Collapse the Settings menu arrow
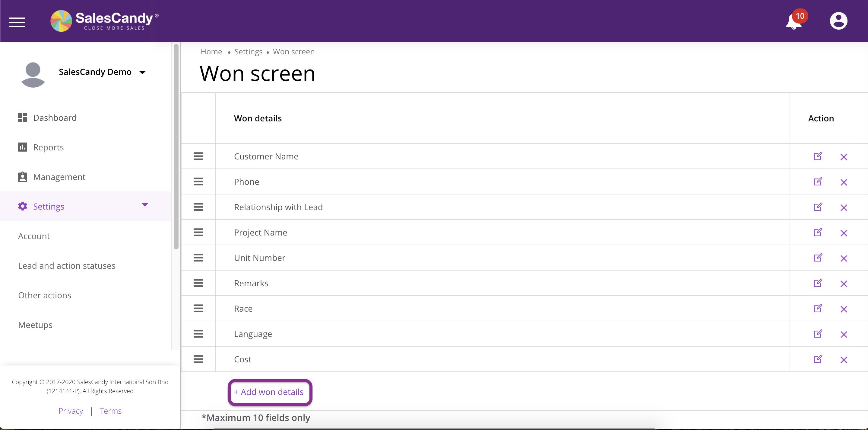 pos(144,205)
